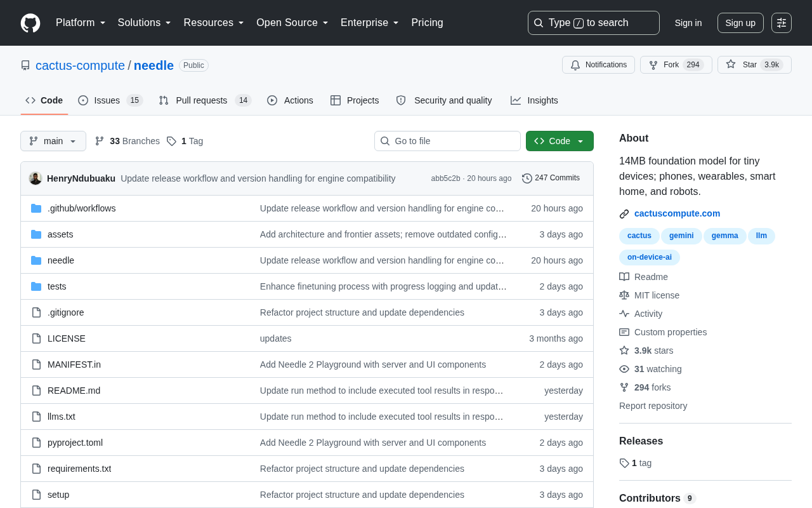The image size is (812, 508).
Task: Click the book icon next to Readme
Action: (624, 277)
